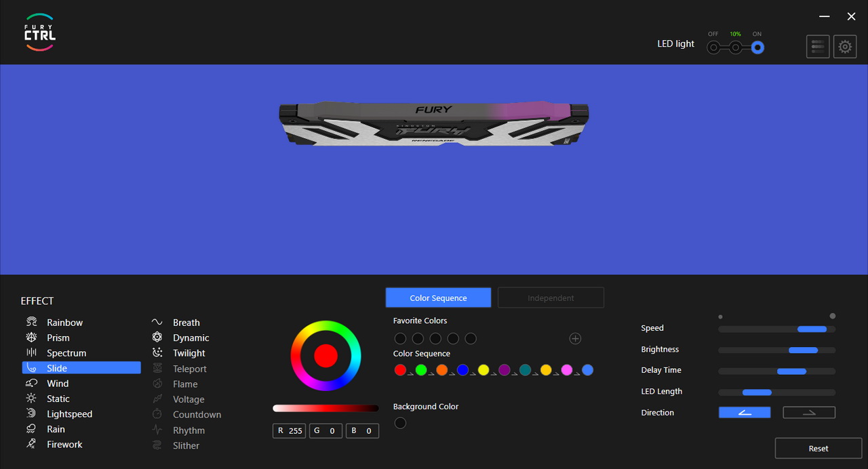The width and height of the screenshot is (868, 469).
Task: Choose the Wind effect icon
Action: [x=31, y=383]
